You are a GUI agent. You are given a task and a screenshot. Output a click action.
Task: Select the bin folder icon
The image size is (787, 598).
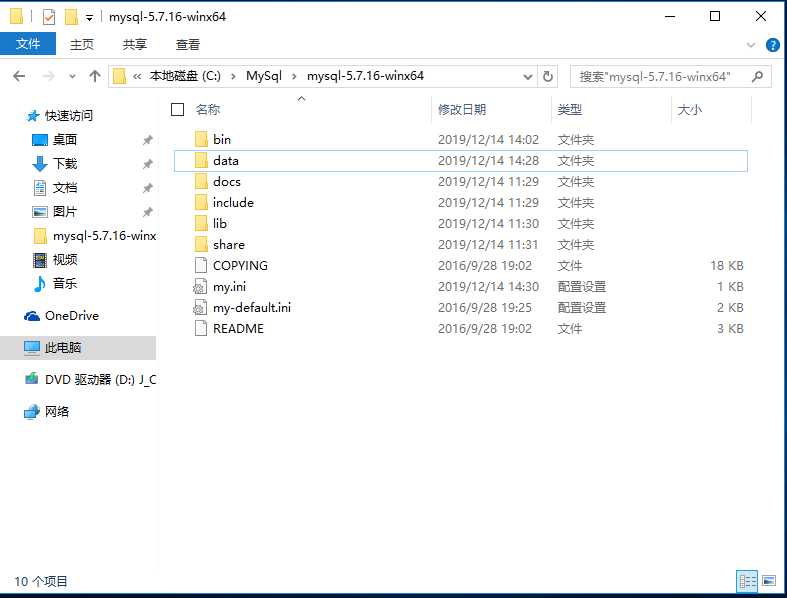(x=201, y=139)
